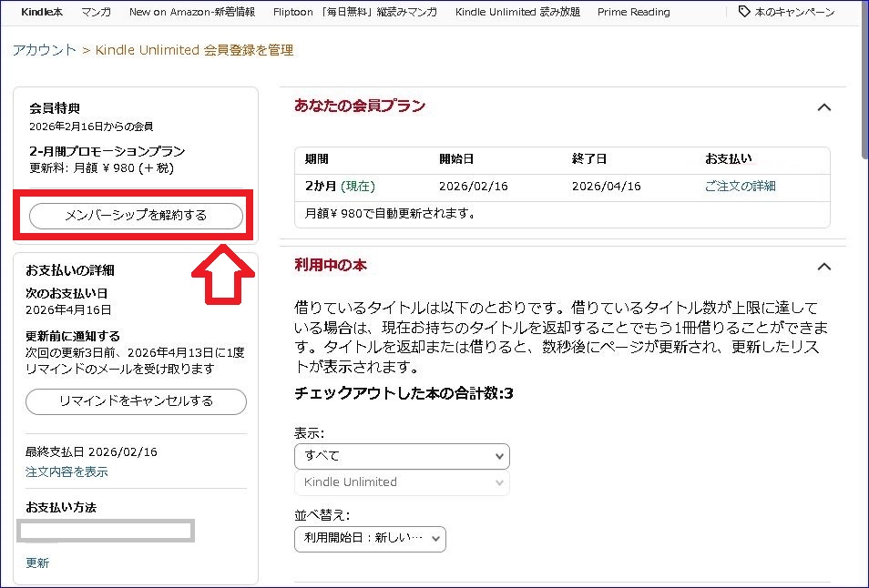Screen dimensions: 869x588
Task: Click the 終了日 column header
Action: (x=589, y=159)
